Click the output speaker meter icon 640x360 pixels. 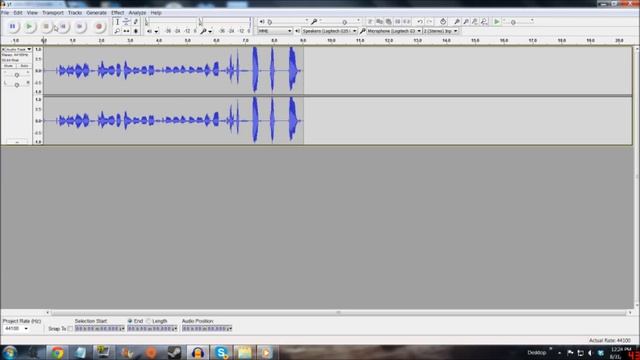(149, 31)
